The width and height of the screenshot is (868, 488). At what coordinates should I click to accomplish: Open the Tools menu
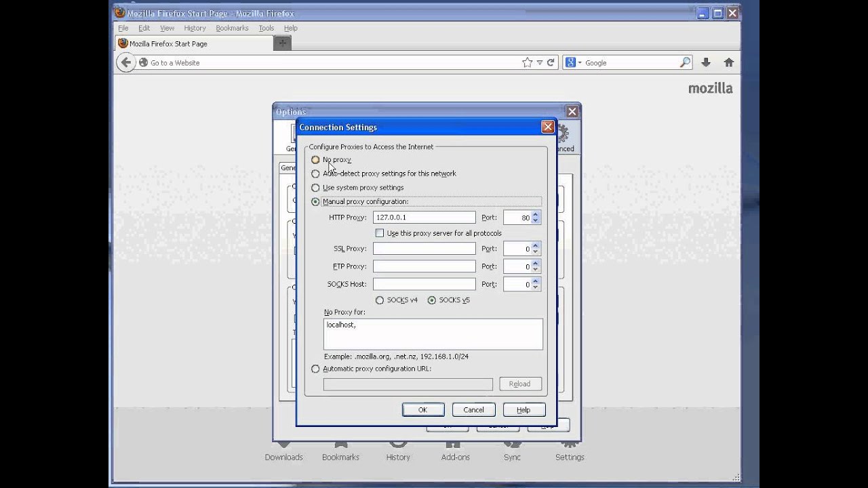click(x=266, y=28)
